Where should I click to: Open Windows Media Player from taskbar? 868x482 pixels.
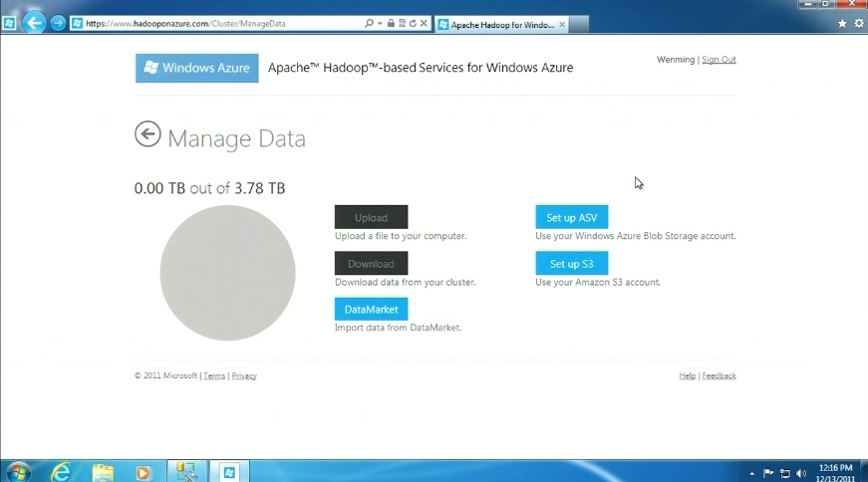pos(143,472)
